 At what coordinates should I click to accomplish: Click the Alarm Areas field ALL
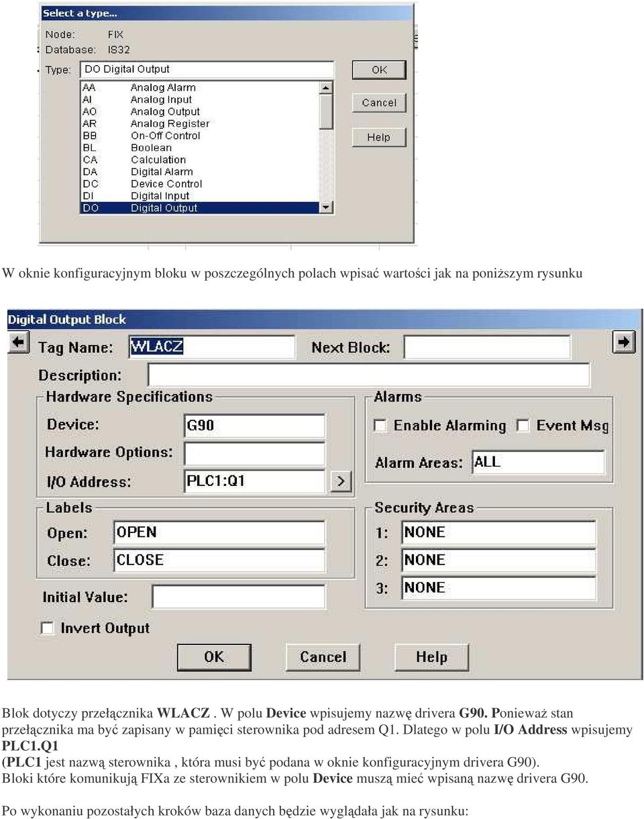point(538,463)
